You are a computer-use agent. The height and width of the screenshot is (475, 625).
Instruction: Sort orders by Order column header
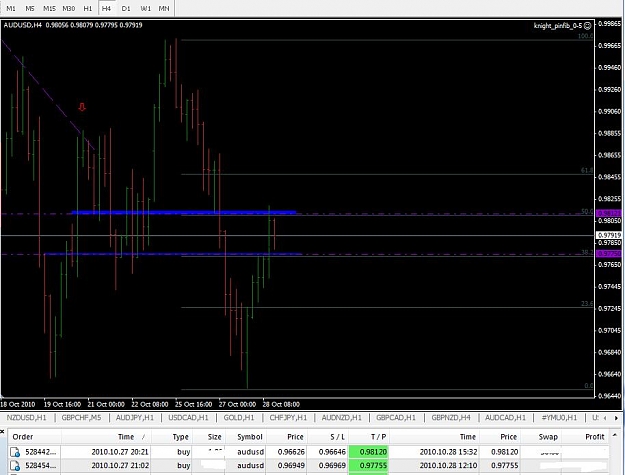pyautogui.click(x=23, y=437)
